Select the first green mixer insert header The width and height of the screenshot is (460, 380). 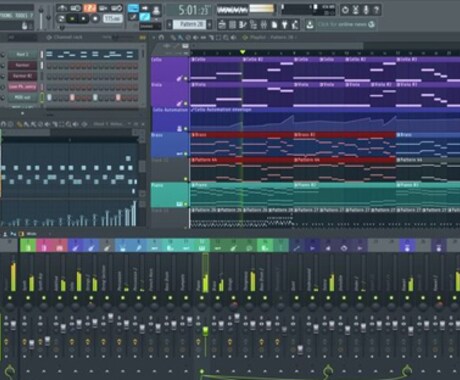point(28,245)
